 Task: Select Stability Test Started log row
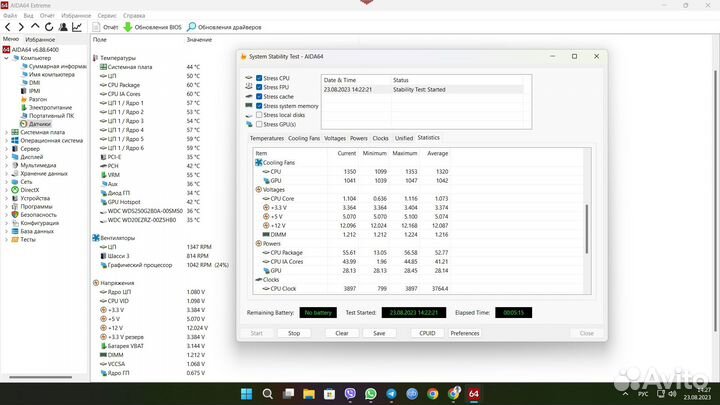tap(422, 90)
